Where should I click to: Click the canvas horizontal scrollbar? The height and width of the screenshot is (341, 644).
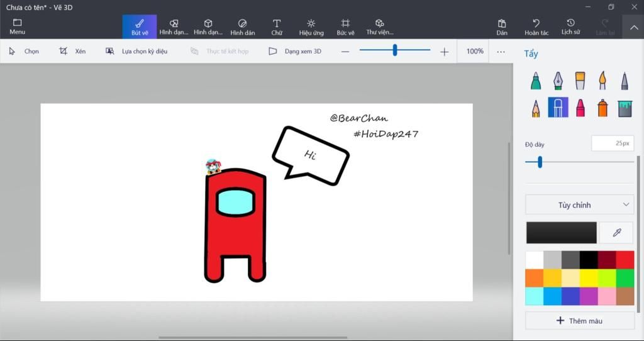253,338
